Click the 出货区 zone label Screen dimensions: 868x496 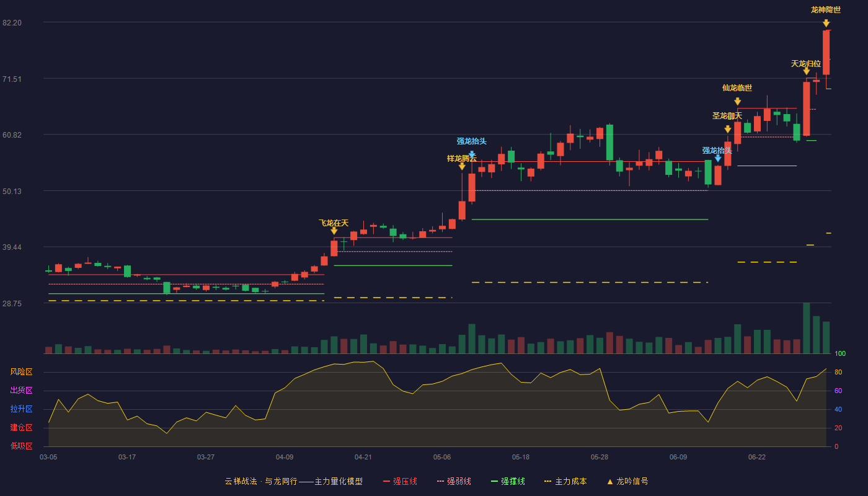[21, 391]
